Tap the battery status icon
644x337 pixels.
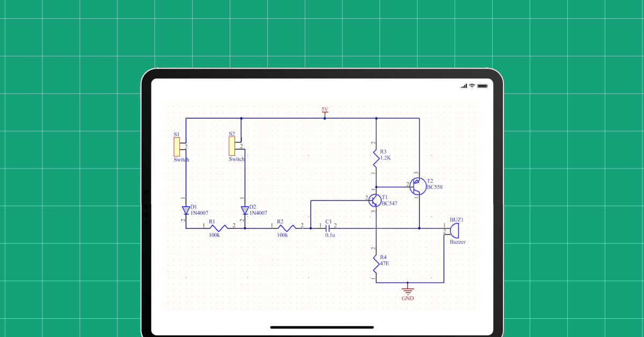point(482,86)
